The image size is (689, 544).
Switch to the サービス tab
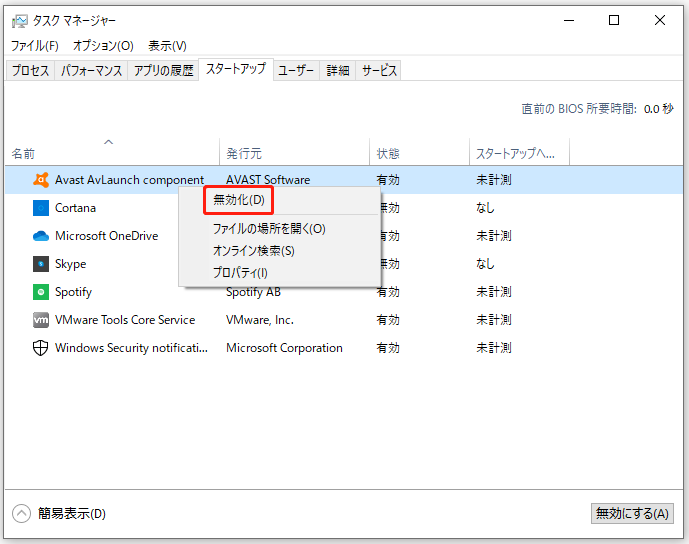click(x=379, y=70)
